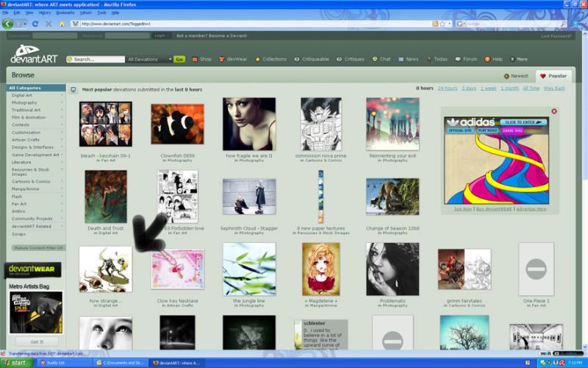Open Collections with the star icon
Image resolution: width=588 pixels, height=368 pixels.
tap(270, 60)
